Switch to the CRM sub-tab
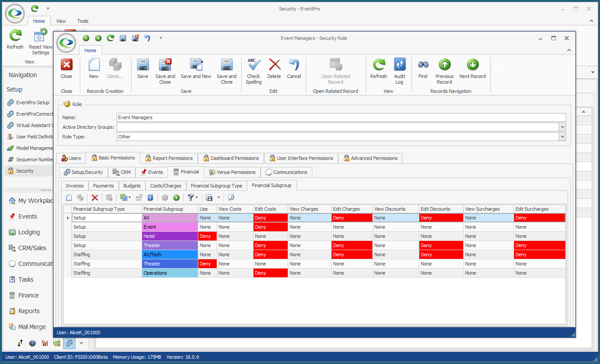600x364 pixels. click(121, 172)
